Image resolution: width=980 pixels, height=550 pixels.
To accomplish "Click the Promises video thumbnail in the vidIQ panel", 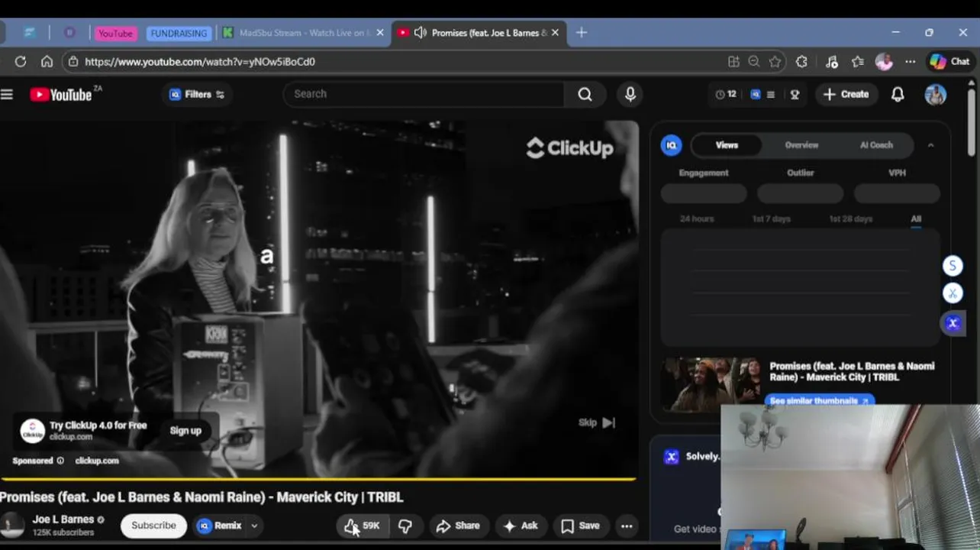I will point(711,384).
